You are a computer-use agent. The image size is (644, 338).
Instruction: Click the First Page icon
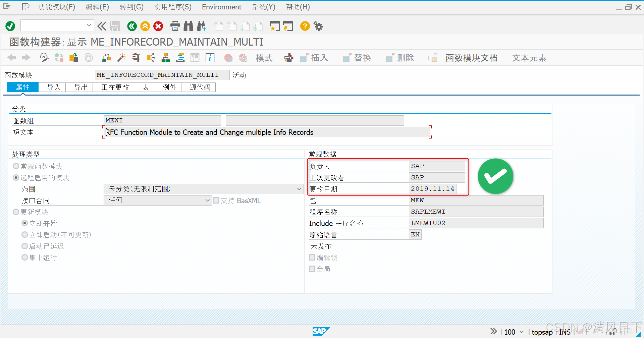(218, 26)
